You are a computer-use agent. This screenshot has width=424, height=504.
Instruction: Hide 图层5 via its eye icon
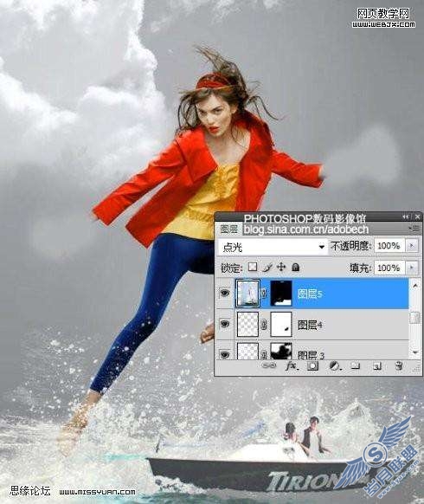coord(224,293)
